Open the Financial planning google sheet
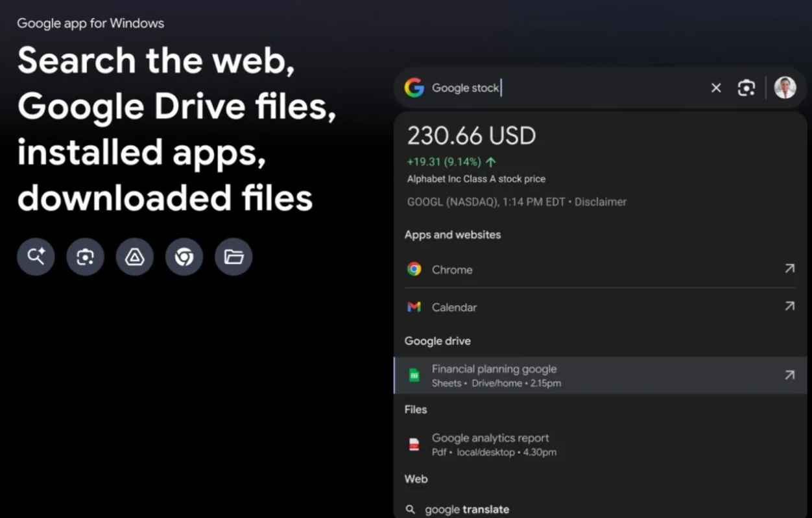 tap(600, 375)
